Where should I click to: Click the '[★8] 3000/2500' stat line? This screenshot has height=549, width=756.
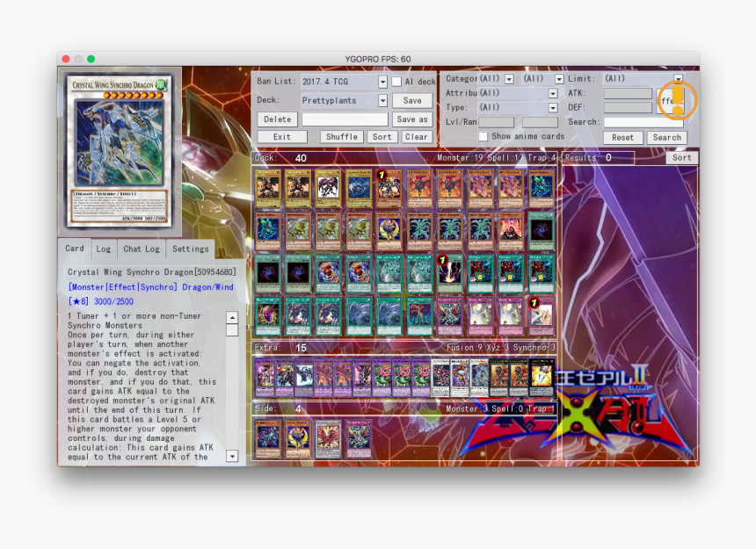pyautogui.click(x=101, y=301)
